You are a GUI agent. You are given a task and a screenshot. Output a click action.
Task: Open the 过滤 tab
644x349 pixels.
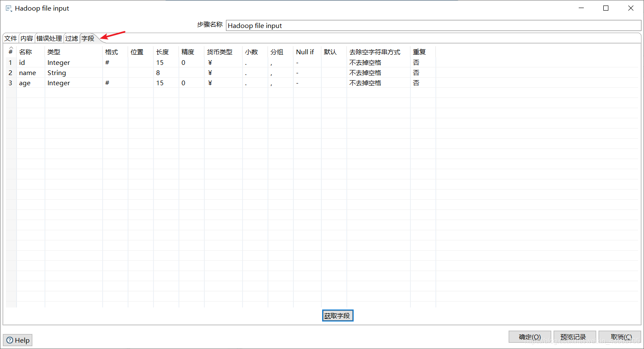tap(72, 39)
